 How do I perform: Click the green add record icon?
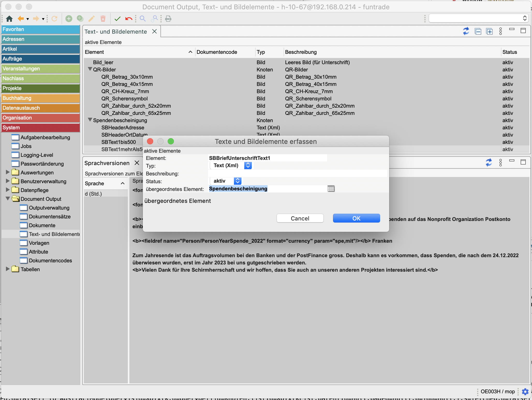tap(69, 19)
